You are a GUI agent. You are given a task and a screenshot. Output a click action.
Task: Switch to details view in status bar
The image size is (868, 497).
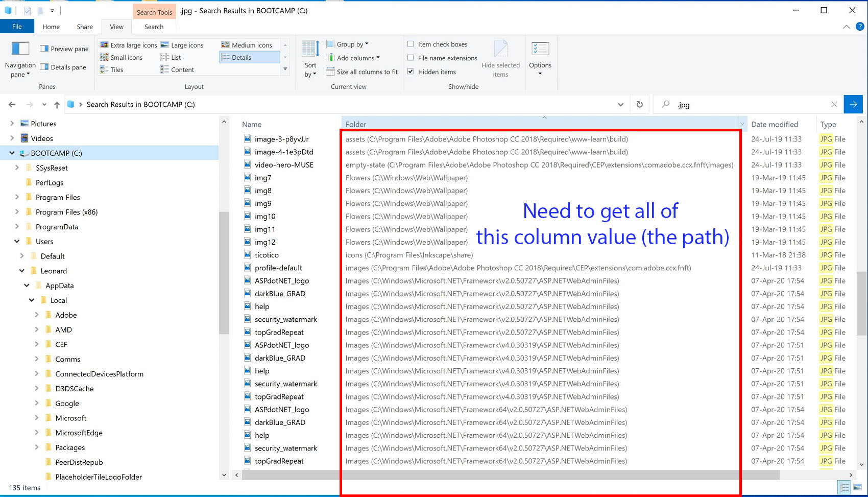(x=845, y=487)
